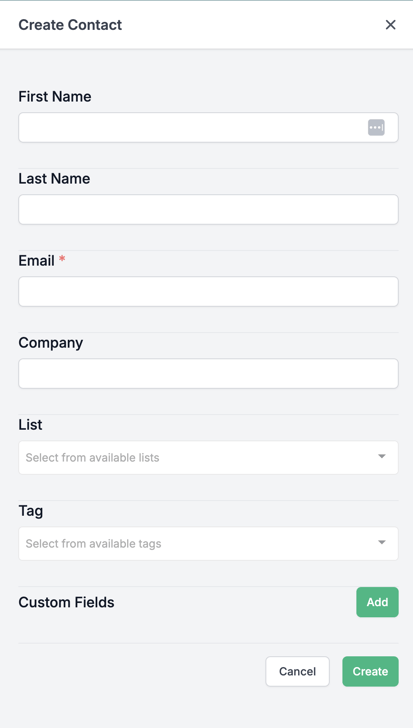The height and width of the screenshot is (728, 413).
Task: Click the Email label text
Action: [x=37, y=260]
